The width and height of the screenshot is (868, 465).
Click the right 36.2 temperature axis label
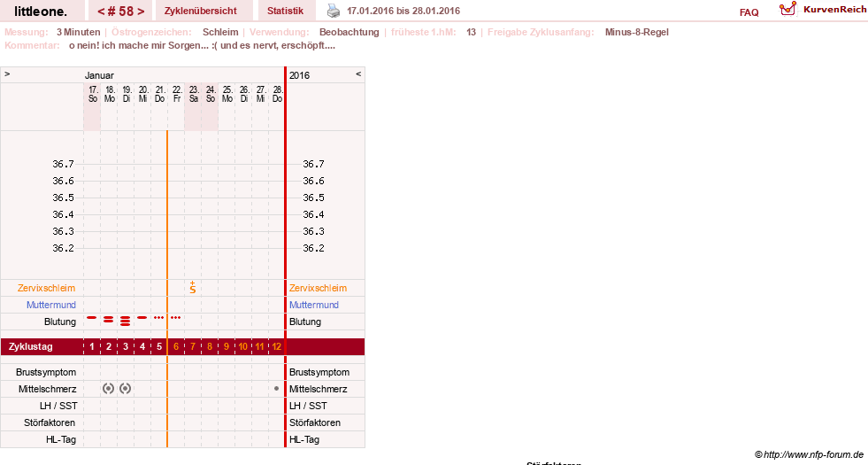pyautogui.click(x=313, y=248)
